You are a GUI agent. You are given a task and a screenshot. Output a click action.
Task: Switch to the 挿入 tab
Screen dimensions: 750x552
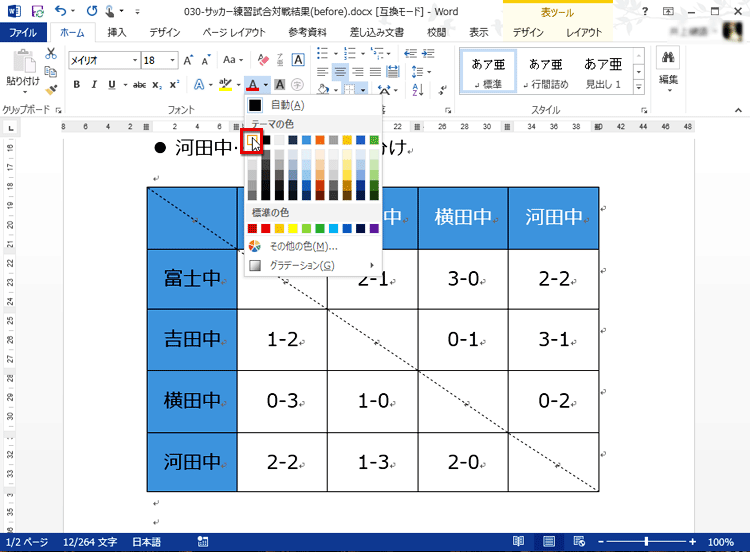(x=117, y=32)
